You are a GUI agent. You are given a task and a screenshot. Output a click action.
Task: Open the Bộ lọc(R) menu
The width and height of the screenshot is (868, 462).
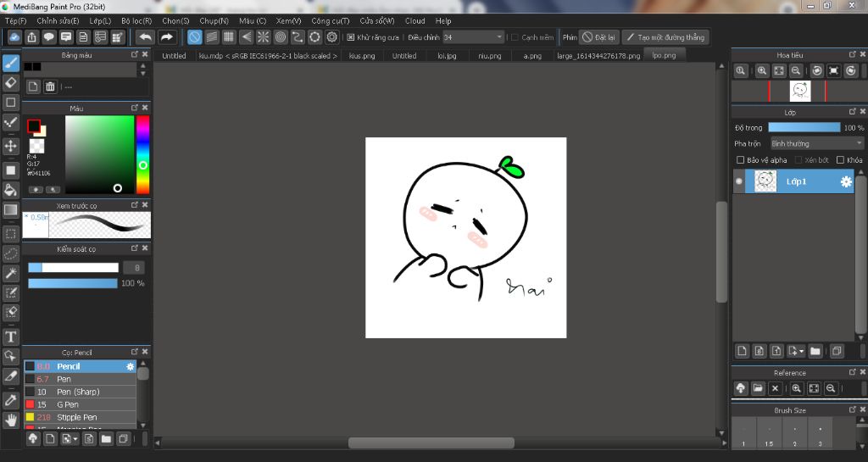[x=136, y=20]
